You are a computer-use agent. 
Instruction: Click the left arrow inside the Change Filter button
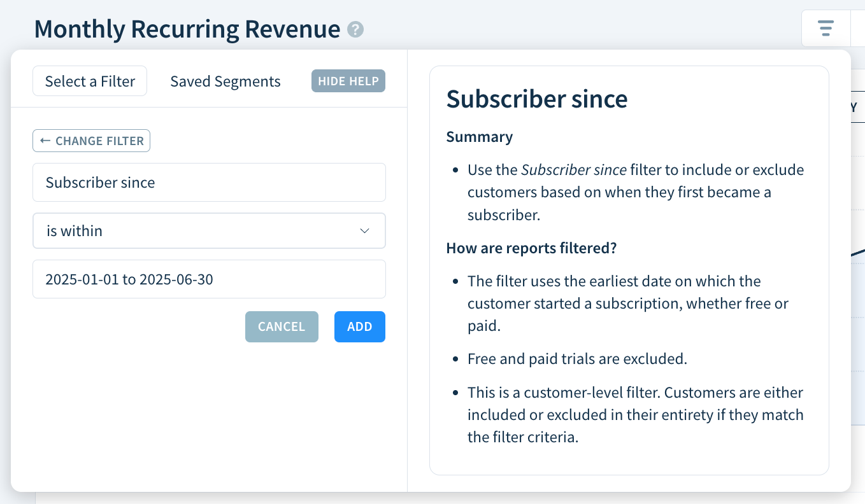(45, 140)
